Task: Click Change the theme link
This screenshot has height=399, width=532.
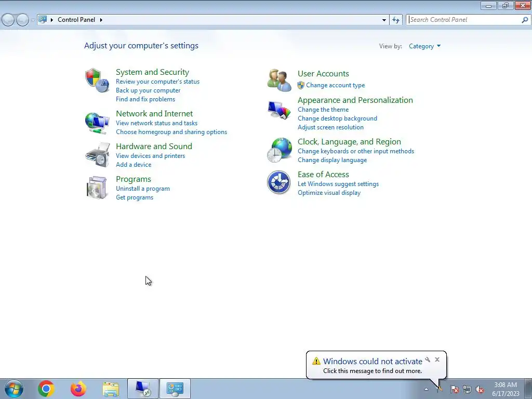Action: click(x=323, y=110)
